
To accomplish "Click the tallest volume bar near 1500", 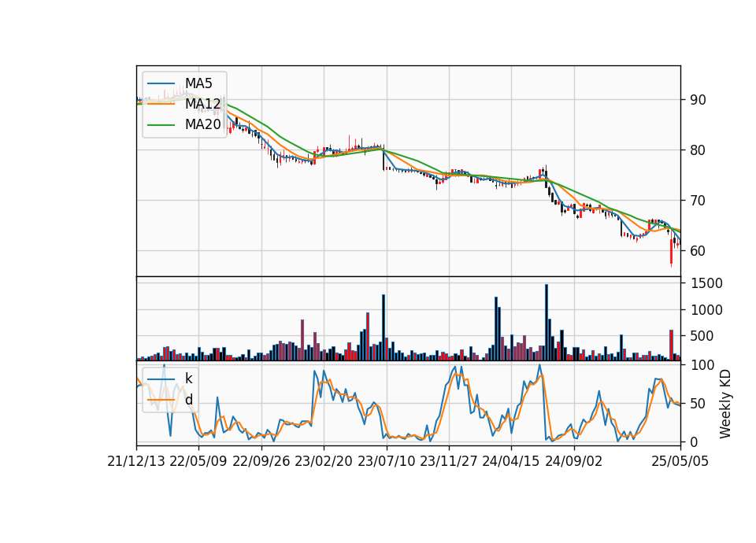I will click(547, 323).
